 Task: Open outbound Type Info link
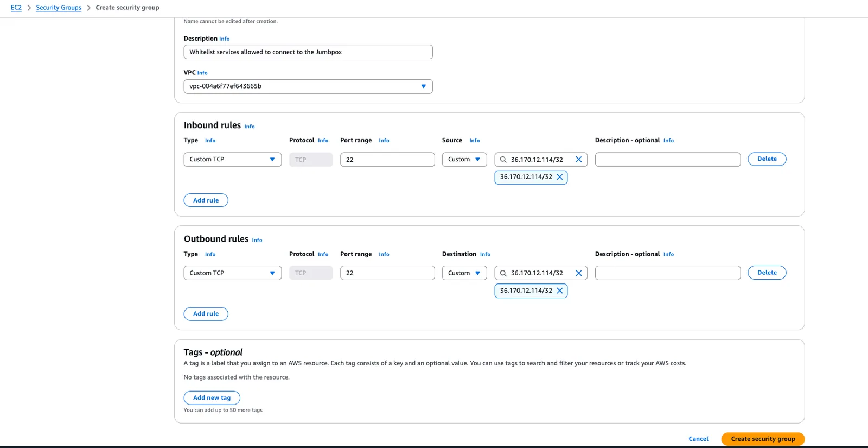(x=210, y=255)
